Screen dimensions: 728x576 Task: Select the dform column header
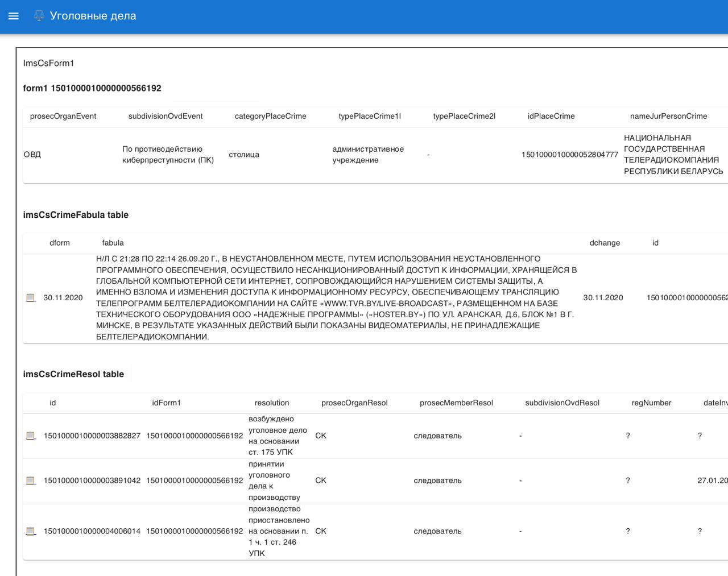coord(60,243)
